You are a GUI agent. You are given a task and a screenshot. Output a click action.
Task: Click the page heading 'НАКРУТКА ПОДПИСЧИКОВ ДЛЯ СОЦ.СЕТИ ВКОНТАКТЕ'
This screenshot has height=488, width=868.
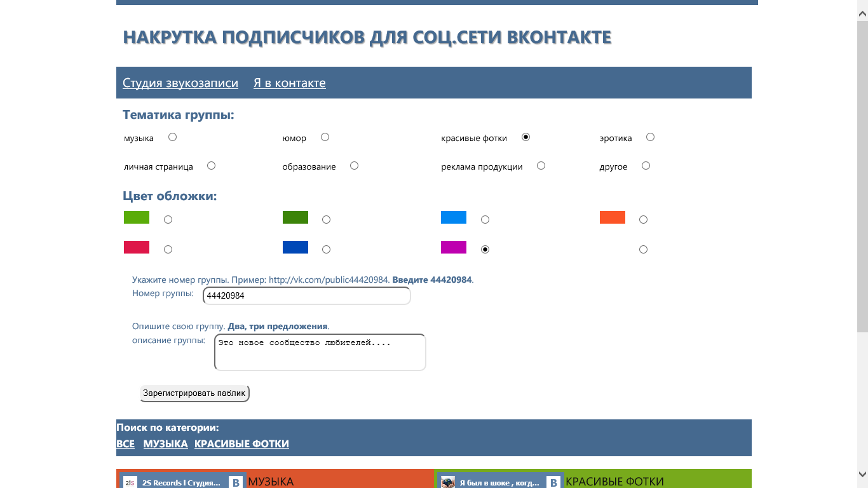coord(367,37)
